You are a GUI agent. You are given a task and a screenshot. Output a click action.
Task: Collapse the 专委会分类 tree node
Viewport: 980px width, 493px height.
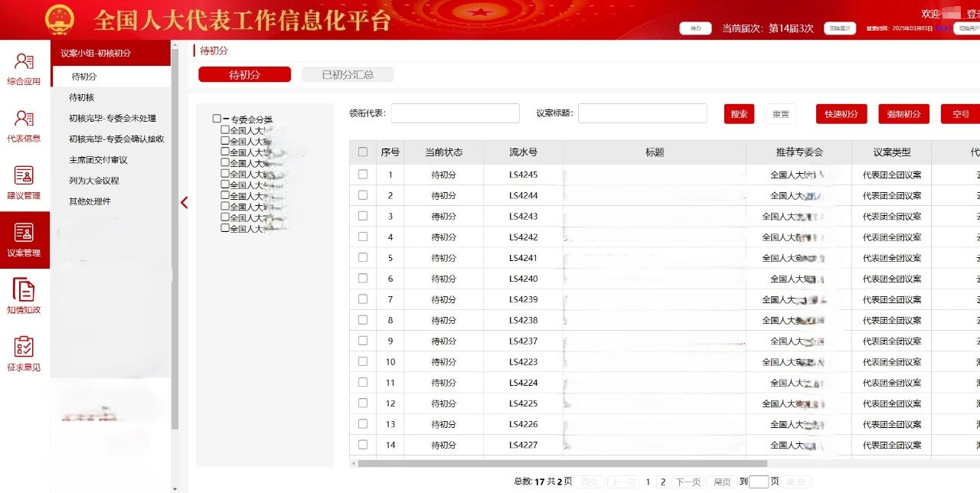tap(226, 119)
